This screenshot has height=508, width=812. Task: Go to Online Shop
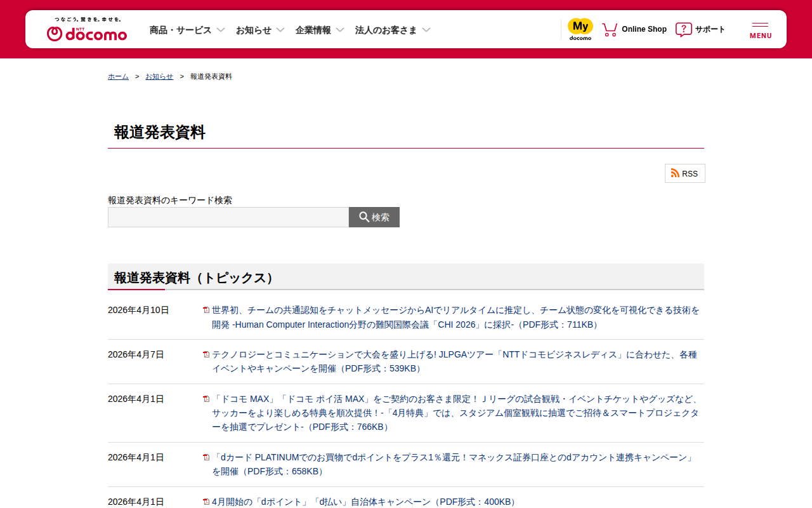tap(644, 29)
